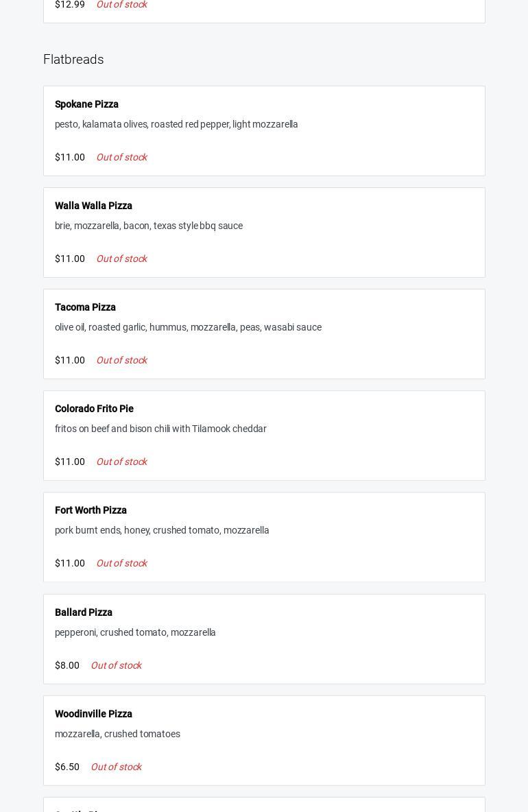Click the Spokane Pizza pesto description
This screenshot has width=528, height=812.
click(x=176, y=124)
